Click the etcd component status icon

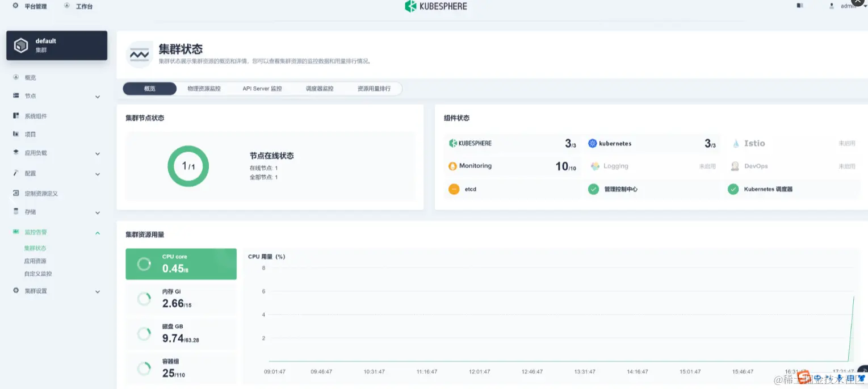tap(452, 189)
